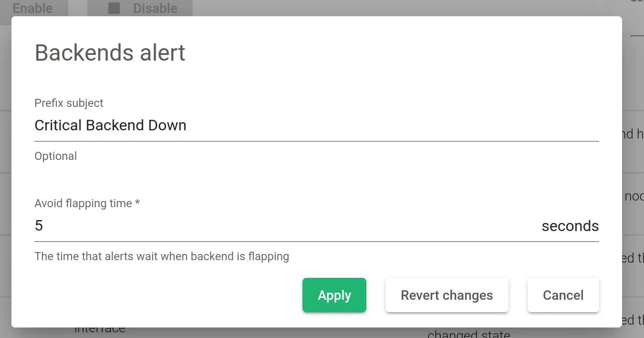This screenshot has height=338, width=644.
Task: Cancel the Backends alert dialog
Action: click(x=563, y=296)
